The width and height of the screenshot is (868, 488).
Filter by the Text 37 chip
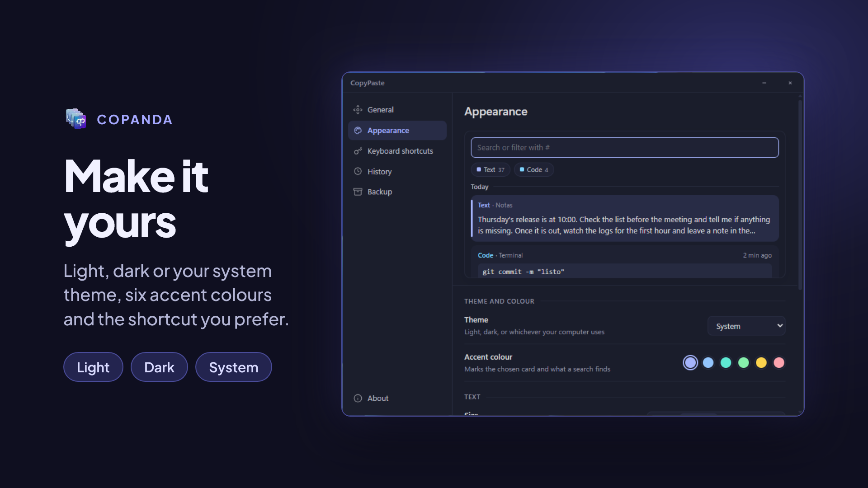click(x=491, y=169)
